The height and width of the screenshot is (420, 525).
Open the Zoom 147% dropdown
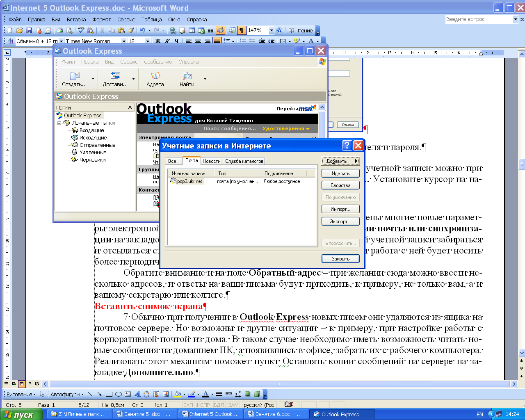pos(272,30)
